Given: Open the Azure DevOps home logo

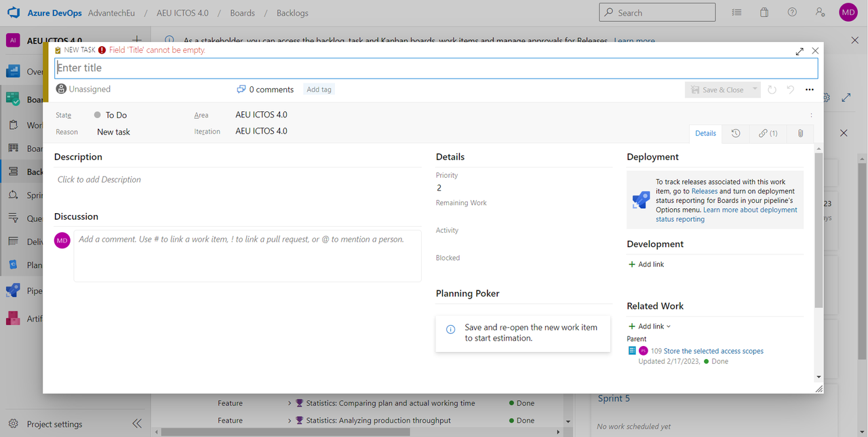Looking at the screenshot, I should click(x=14, y=13).
